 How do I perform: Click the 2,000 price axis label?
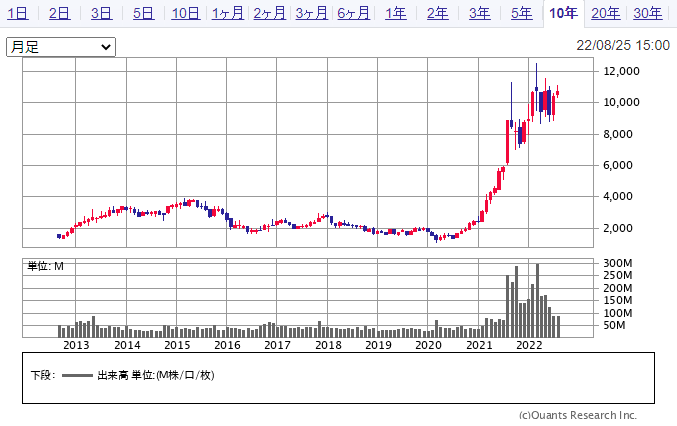[x=618, y=228]
